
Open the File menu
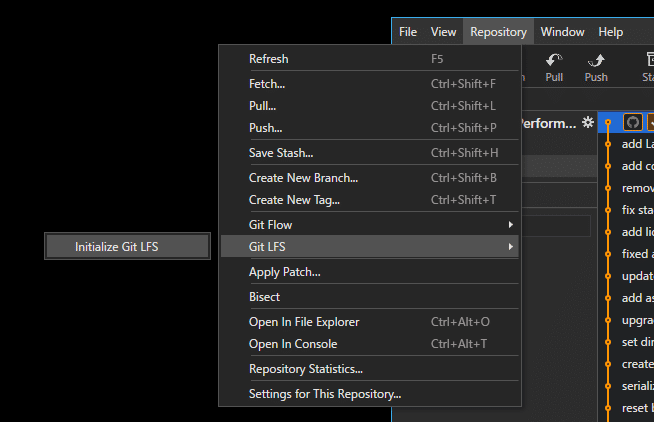tap(408, 32)
